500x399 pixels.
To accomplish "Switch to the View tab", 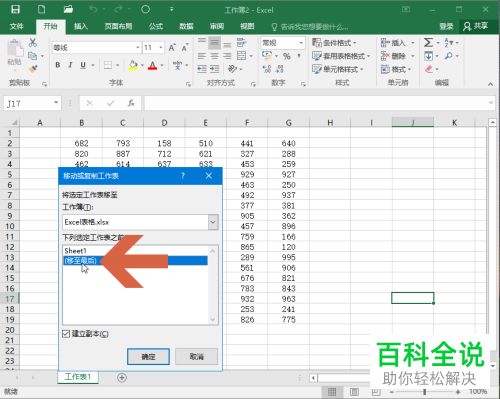I will [247, 26].
